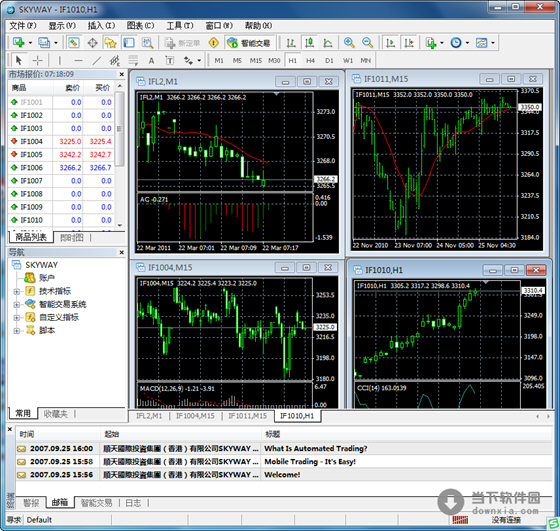Open the New Chart dropdown arrow
The width and height of the screenshot is (560, 531).
tap(30, 43)
